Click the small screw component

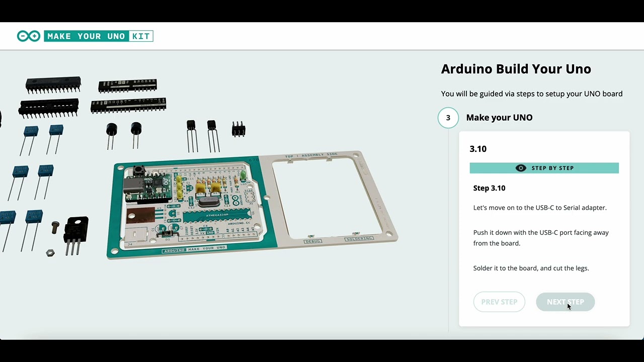pos(55,227)
